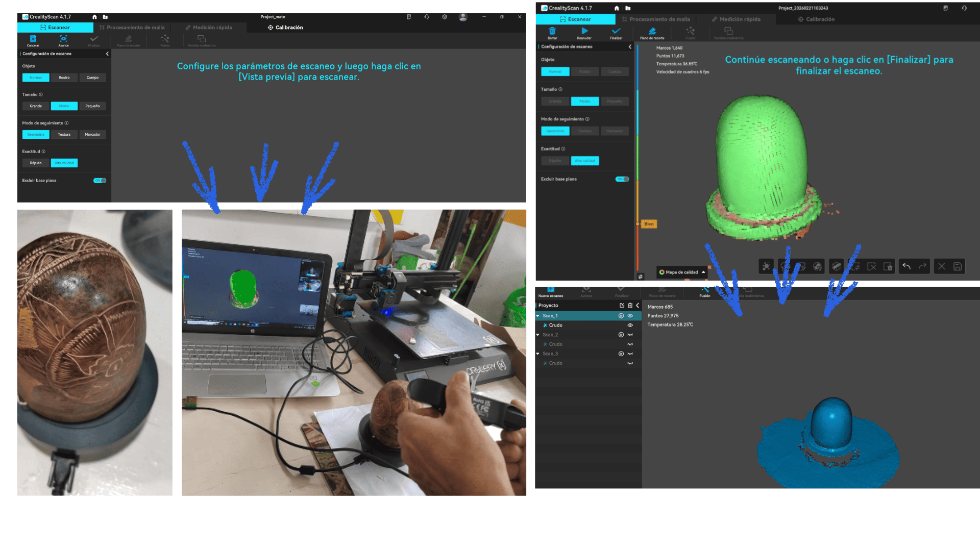Click the Fusión tool in lower toolbar

[704, 291]
